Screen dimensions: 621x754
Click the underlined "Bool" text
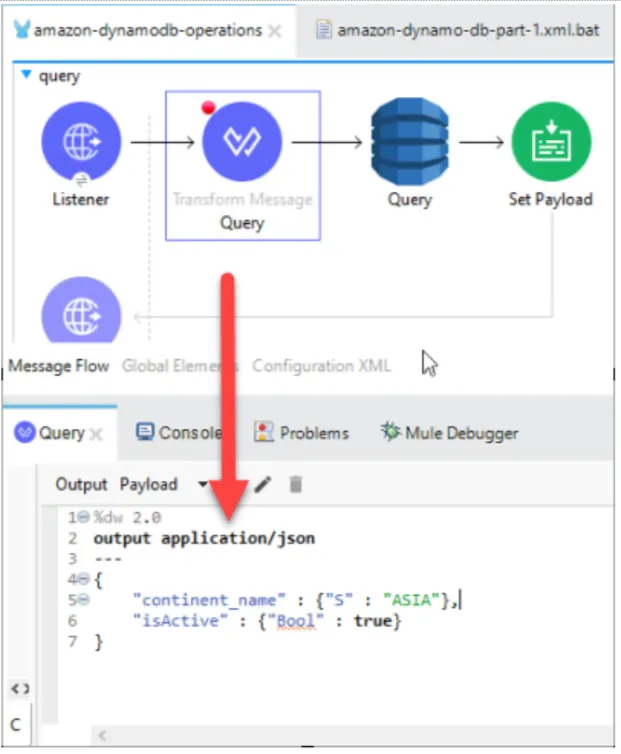(296, 621)
